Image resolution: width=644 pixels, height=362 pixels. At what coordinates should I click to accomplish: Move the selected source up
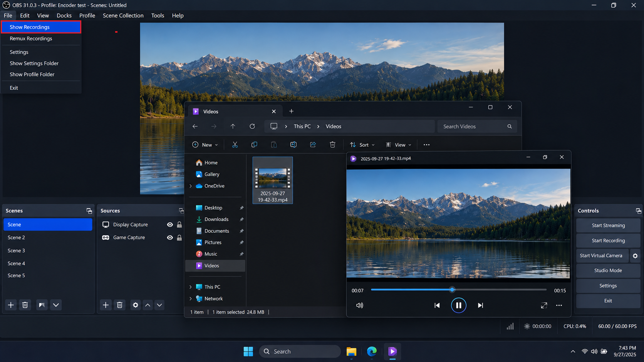tap(148, 305)
